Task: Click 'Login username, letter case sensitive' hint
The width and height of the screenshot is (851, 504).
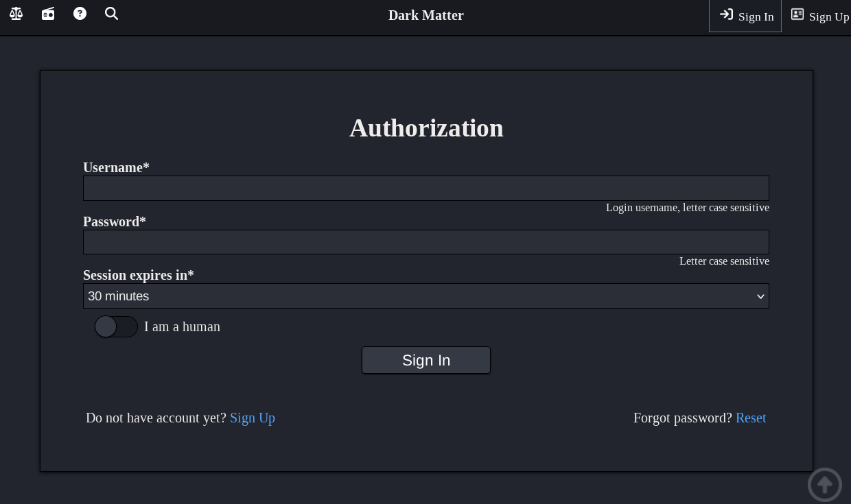Action: tap(688, 208)
